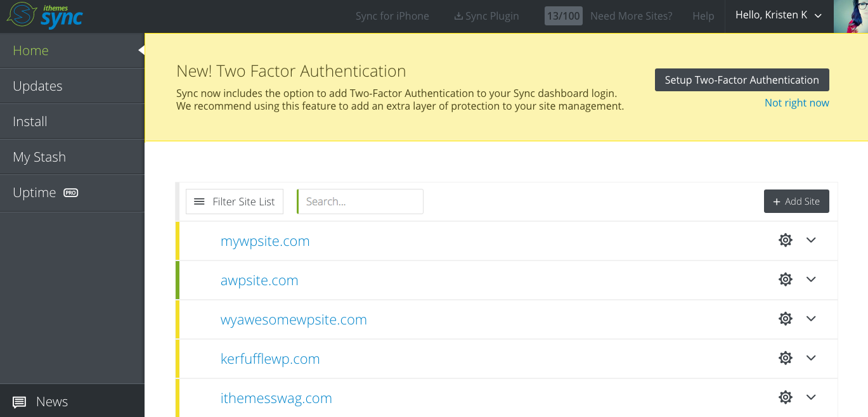
Task: Expand the mywpsite.com row chevron
Action: [811, 240]
